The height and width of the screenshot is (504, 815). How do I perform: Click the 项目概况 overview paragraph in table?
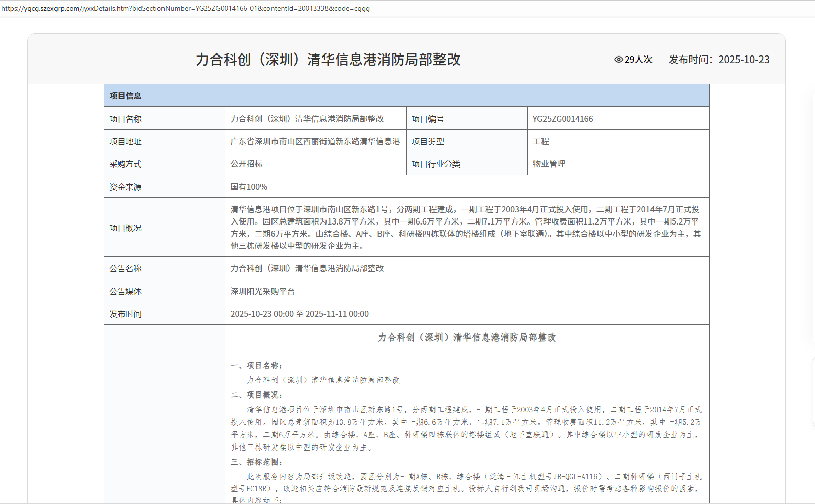point(466,228)
